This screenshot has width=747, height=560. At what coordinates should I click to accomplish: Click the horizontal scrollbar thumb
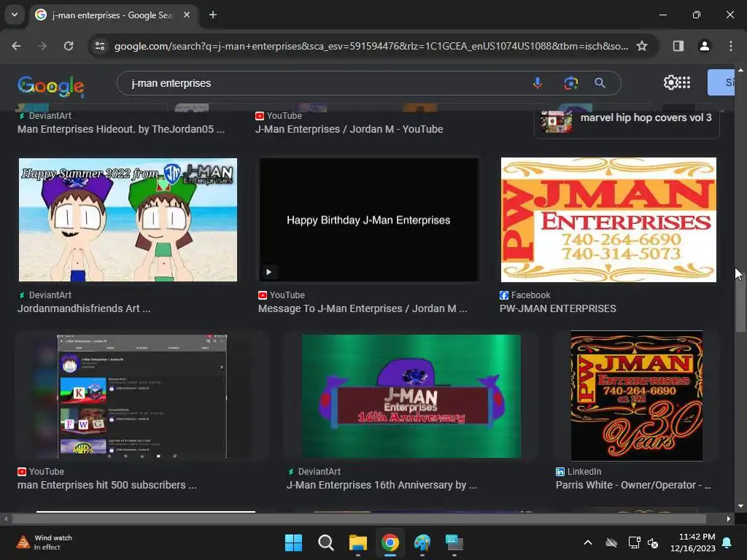point(359,518)
